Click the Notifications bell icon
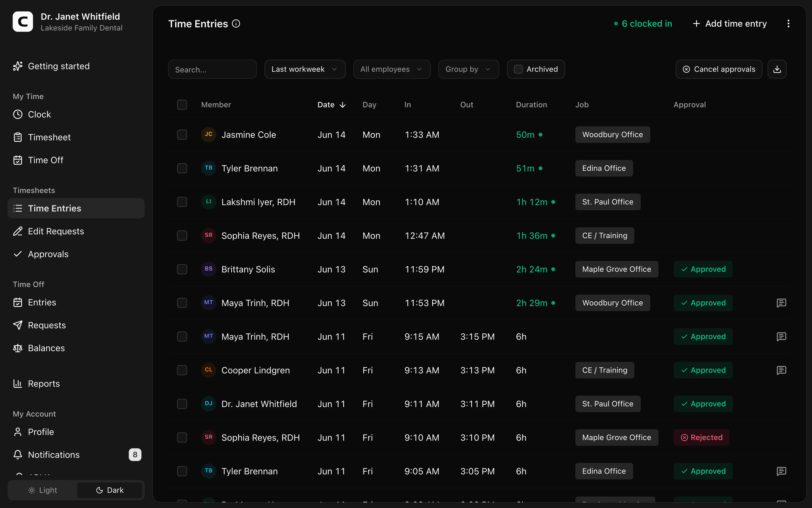Viewport: 812px width, 508px height. click(18, 455)
